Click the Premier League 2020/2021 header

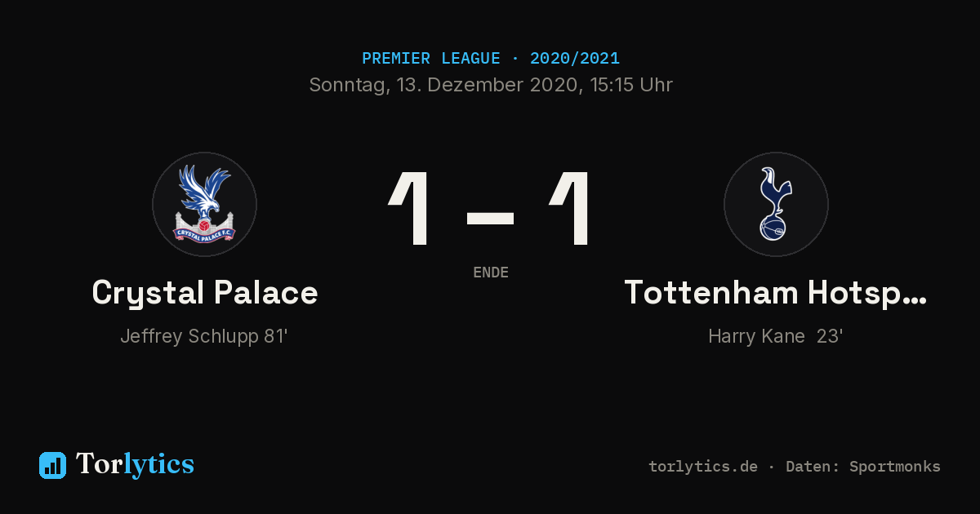click(x=491, y=59)
